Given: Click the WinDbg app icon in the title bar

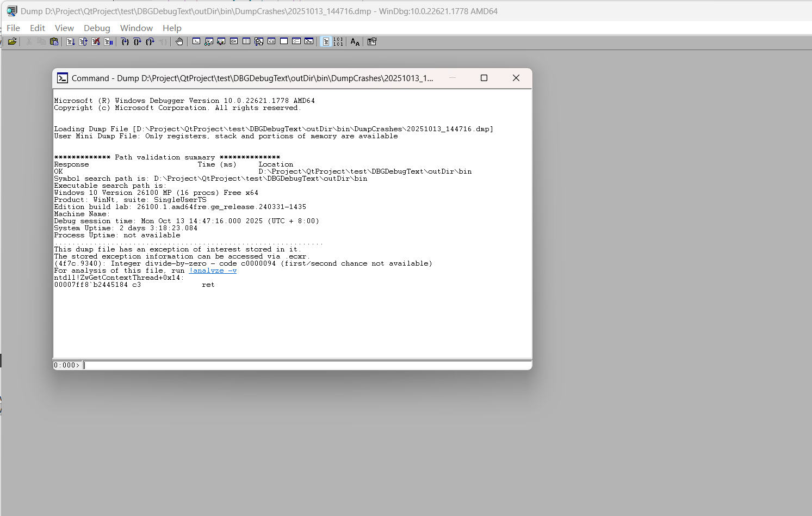Looking at the screenshot, I should pos(11,11).
